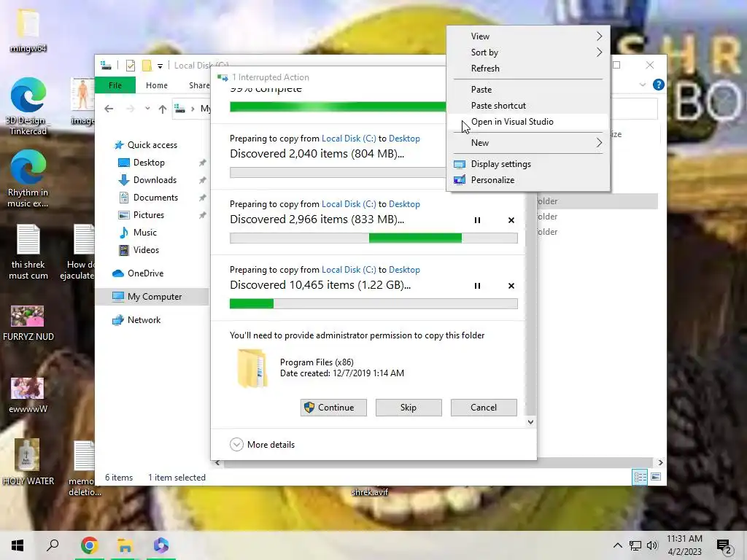
Task: Open Google Chrome from the taskbar
Action: tap(89, 545)
